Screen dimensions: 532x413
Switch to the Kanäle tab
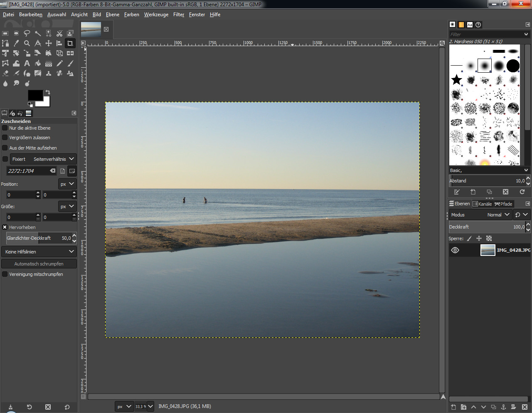click(482, 204)
